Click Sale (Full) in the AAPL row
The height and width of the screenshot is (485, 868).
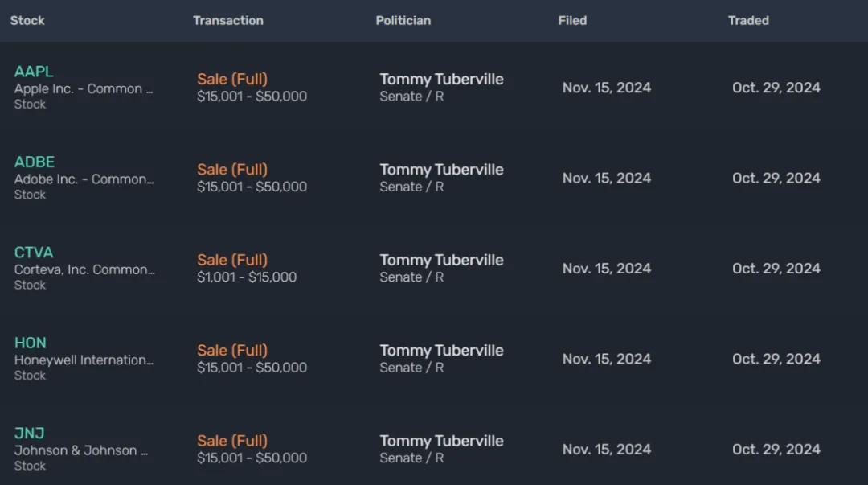coord(232,80)
